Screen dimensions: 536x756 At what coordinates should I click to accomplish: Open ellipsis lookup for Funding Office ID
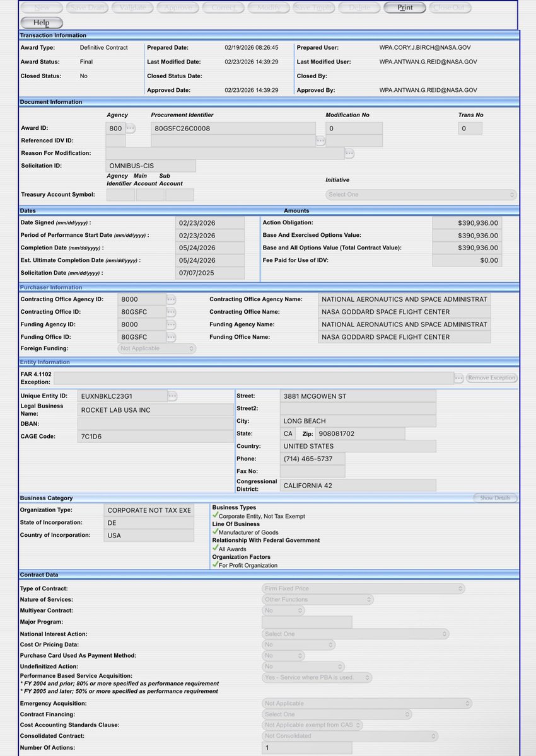[171, 337]
